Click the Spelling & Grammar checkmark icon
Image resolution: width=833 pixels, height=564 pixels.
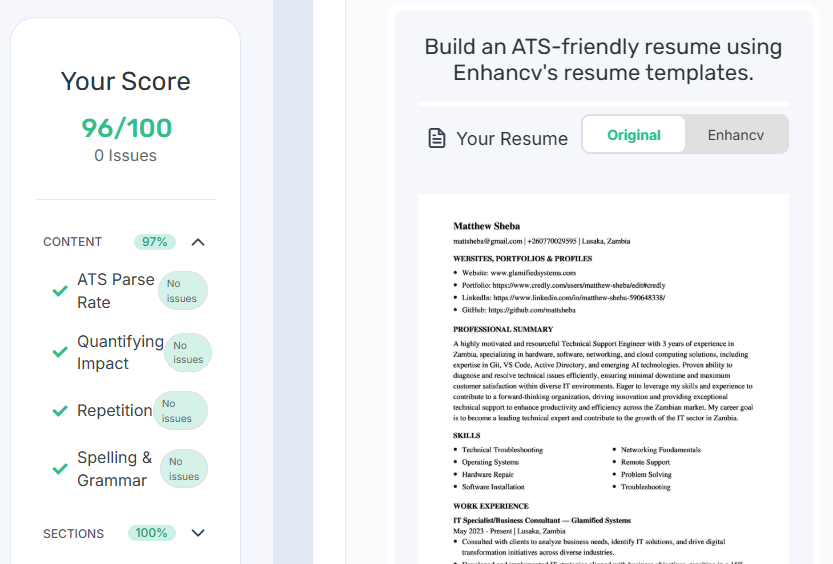click(60, 469)
